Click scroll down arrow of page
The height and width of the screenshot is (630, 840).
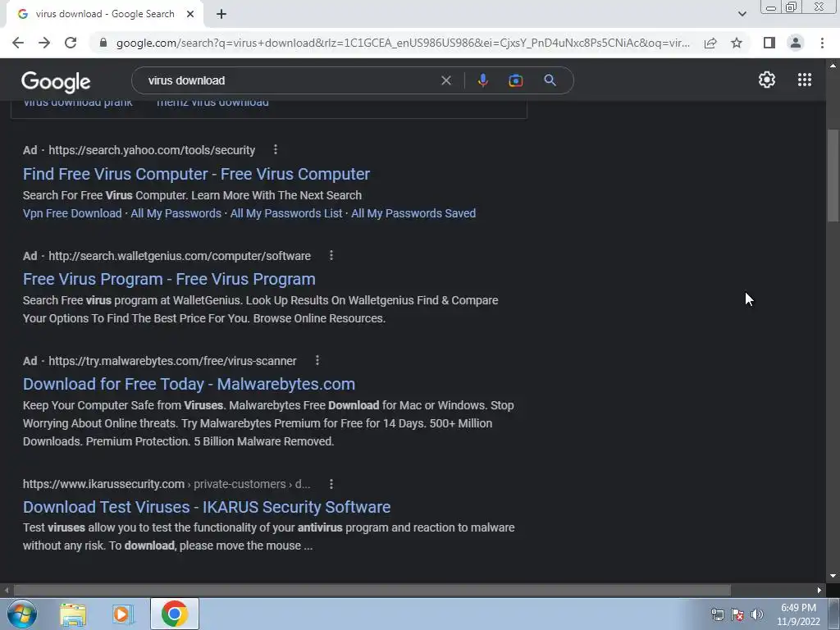[x=833, y=577]
